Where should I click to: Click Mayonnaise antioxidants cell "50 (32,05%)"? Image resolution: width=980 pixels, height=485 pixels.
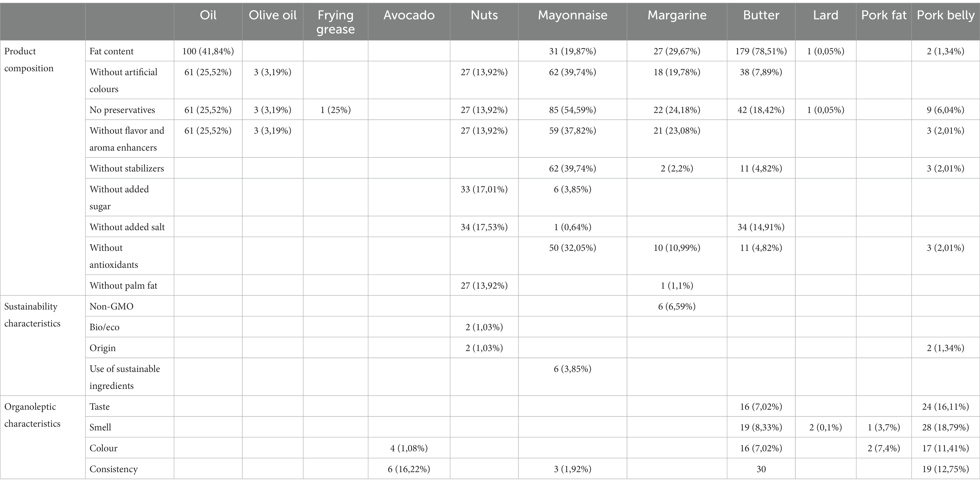573,248
